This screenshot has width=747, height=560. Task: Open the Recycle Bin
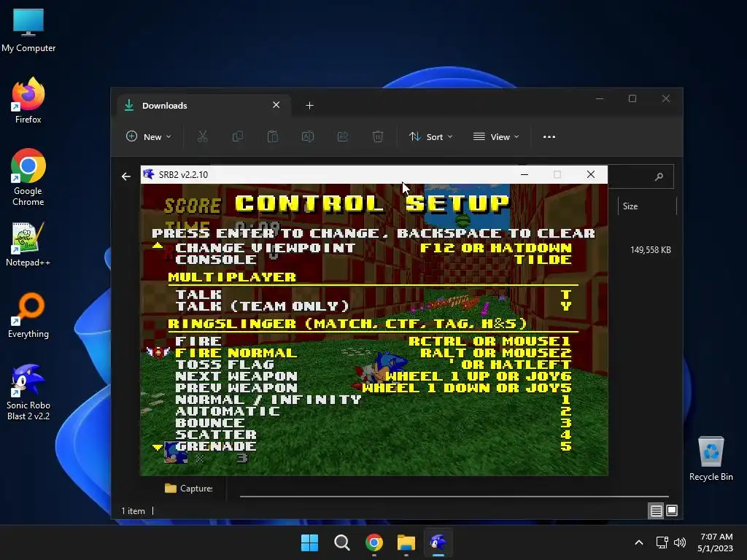(x=711, y=459)
